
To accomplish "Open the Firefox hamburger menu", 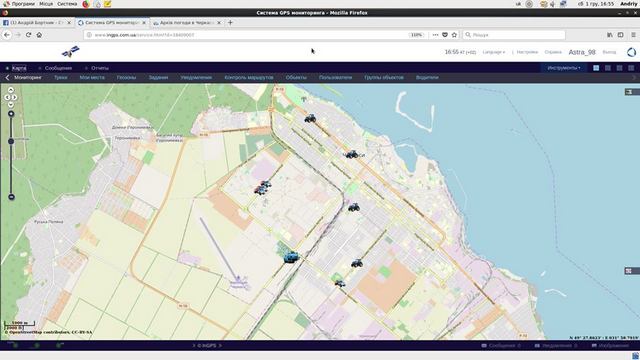I will click(x=633, y=35).
